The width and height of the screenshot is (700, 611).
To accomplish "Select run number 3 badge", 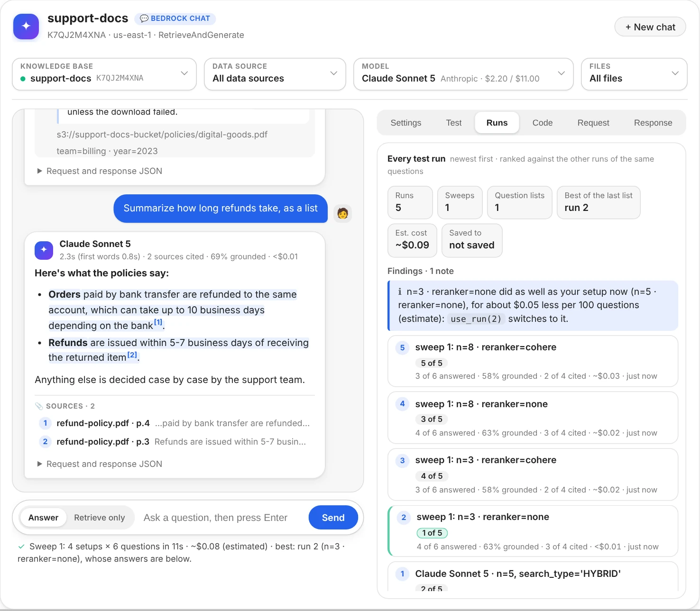I will coord(402,460).
